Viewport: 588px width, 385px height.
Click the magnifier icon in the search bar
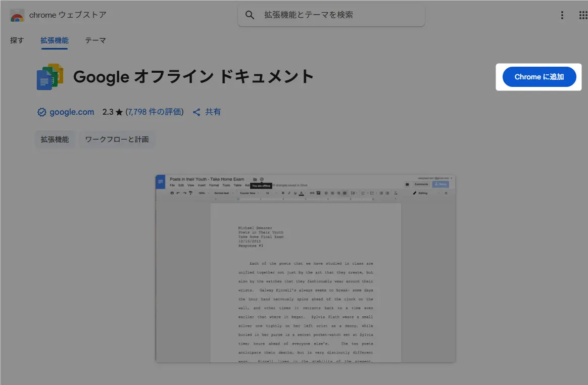(250, 15)
